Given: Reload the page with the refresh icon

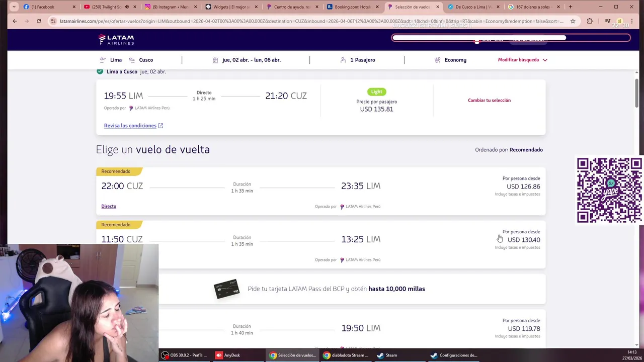Looking at the screenshot, I should (x=39, y=21).
